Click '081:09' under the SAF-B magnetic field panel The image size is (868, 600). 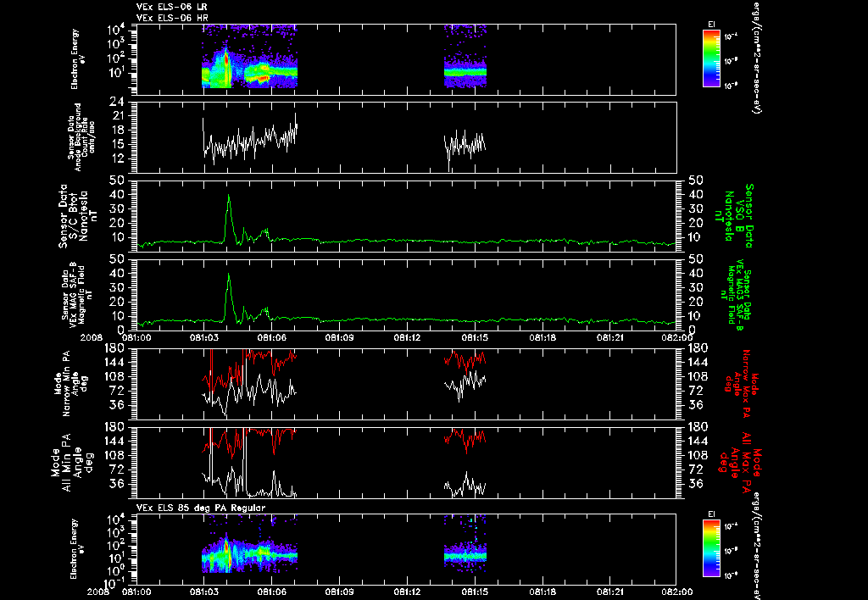point(339,337)
